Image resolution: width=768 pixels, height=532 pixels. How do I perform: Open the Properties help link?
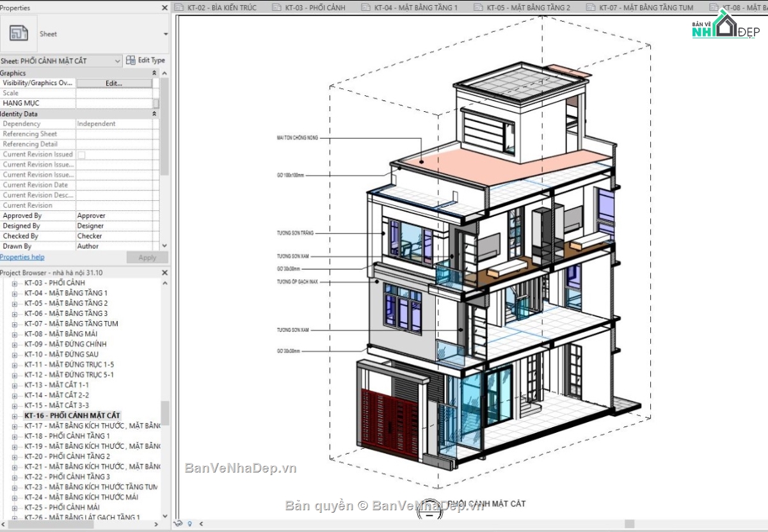click(x=22, y=257)
